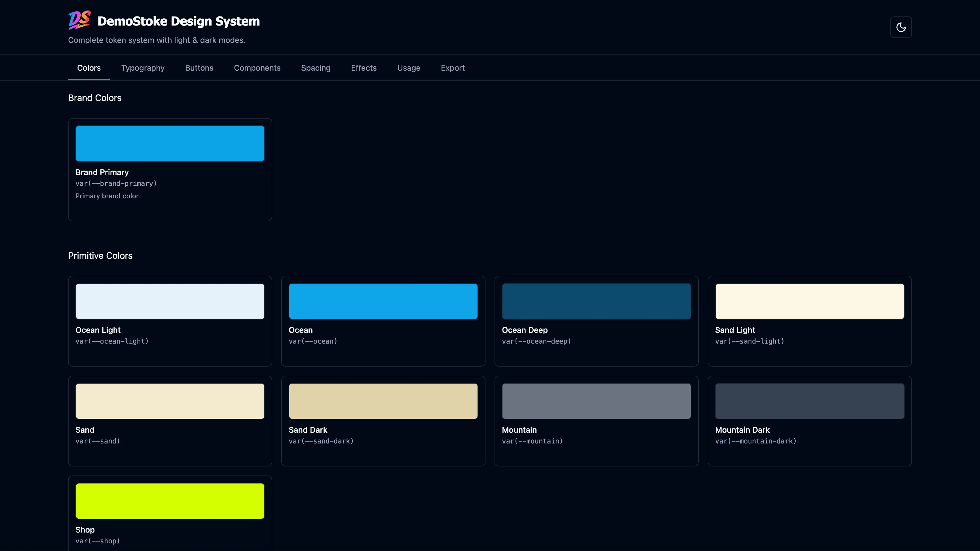Go to the Spacing section

point(316,68)
